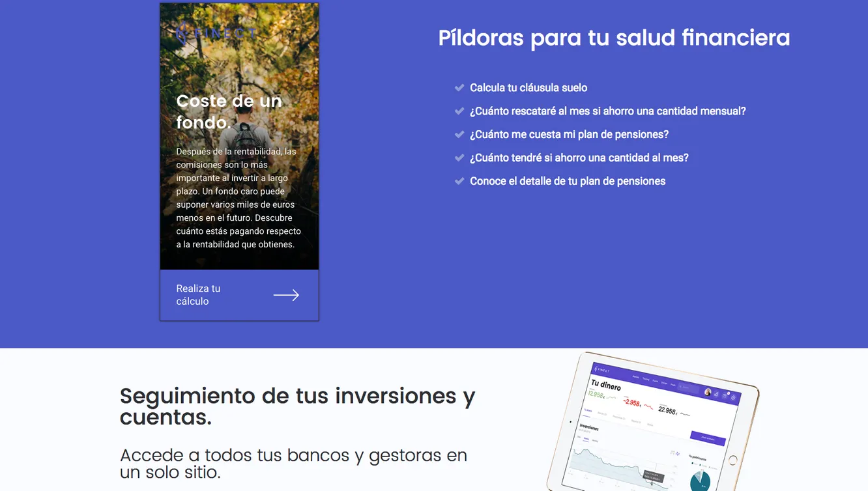Open the notifications icon with the badge
The height and width of the screenshot is (491, 868).
(725, 395)
